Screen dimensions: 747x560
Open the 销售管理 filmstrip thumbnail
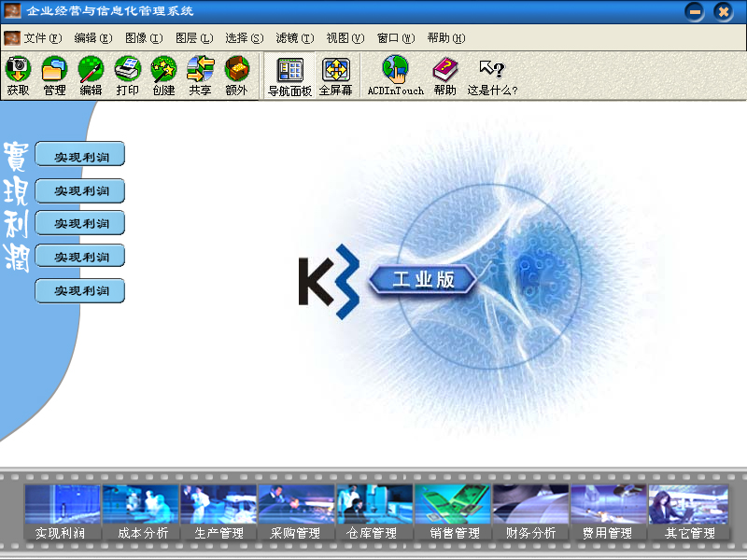453,511
